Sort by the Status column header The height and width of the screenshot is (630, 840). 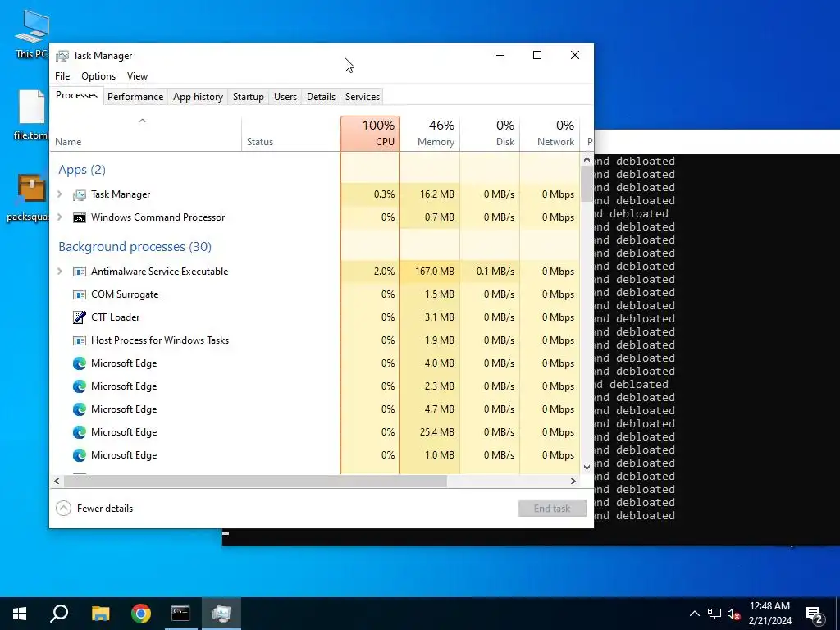(x=291, y=134)
